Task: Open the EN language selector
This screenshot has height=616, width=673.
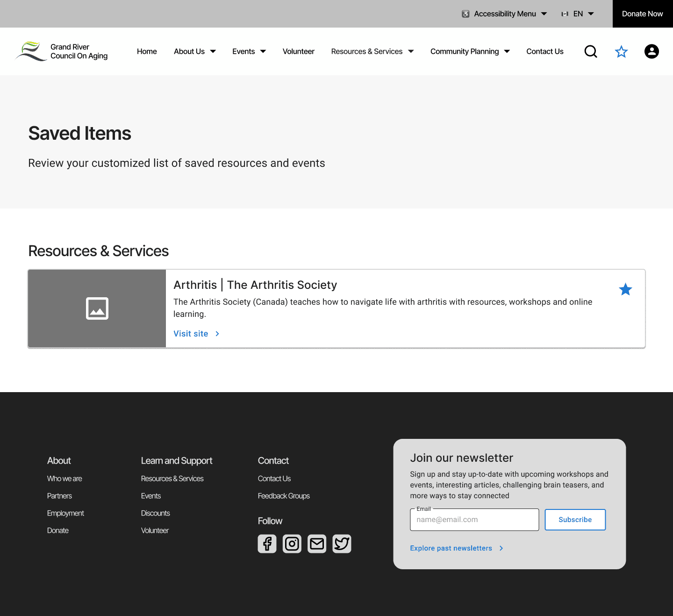Action: coord(578,14)
